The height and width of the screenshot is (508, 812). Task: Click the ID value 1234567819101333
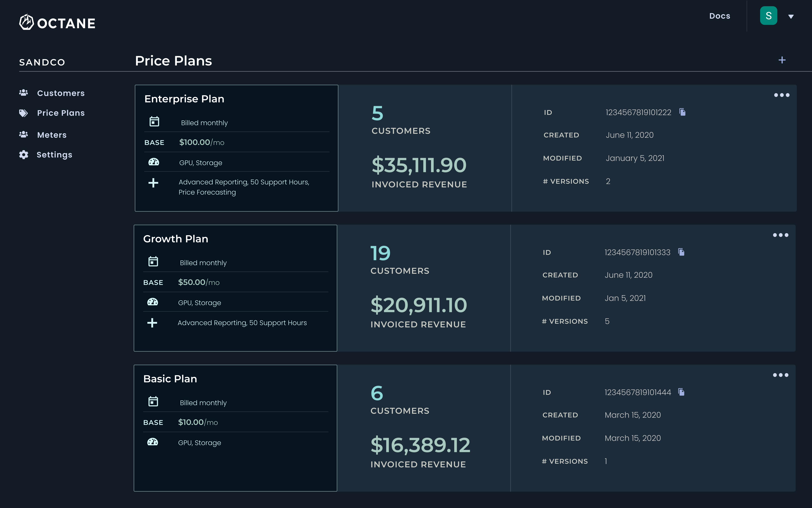pos(637,252)
